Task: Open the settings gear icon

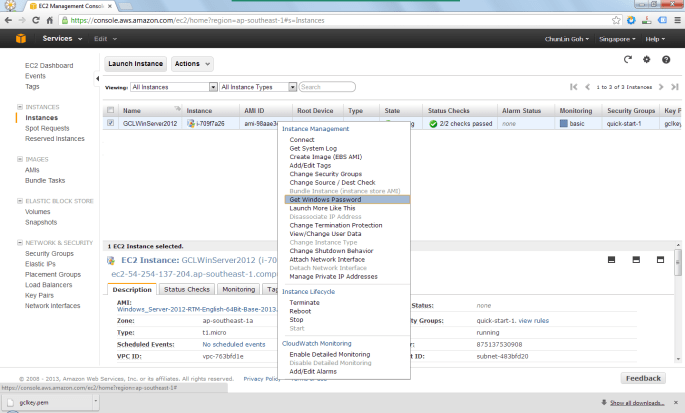Action: [647, 59]
